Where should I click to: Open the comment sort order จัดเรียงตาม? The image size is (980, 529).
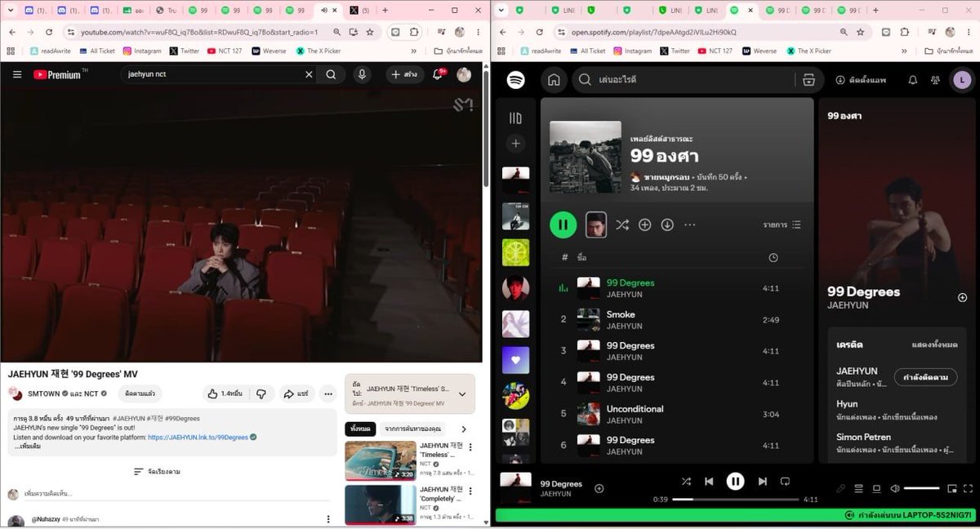click(157, 472)
